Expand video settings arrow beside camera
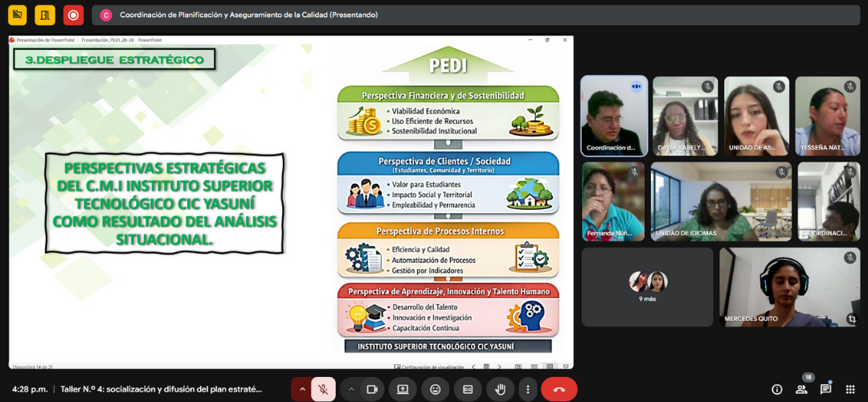 coord(351,389)
